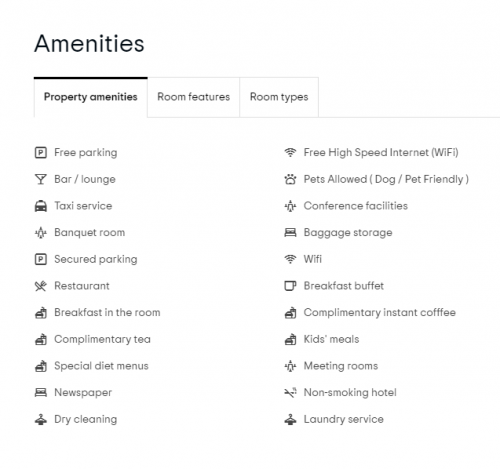This screenshot has width=500, height=469.
Task: Click the Amenities heading
Action: tap(89, 44)
